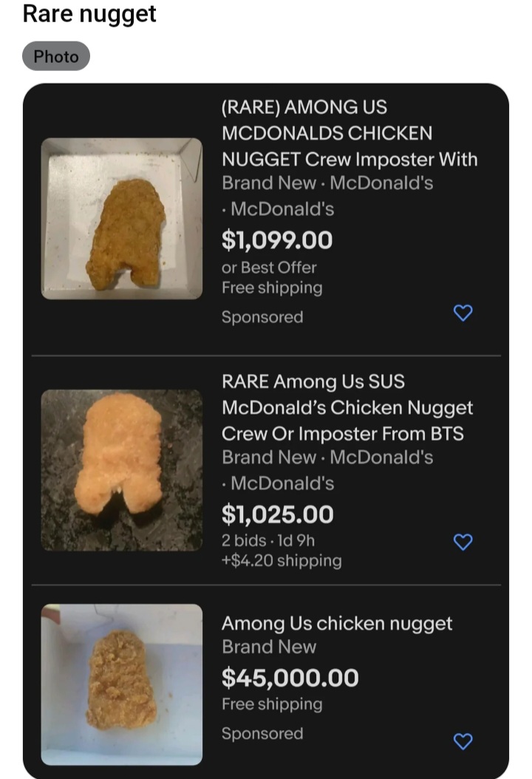View the third nugget thumbnail image
Viewport: 532px width, 779px height.
tap(122, 684)
